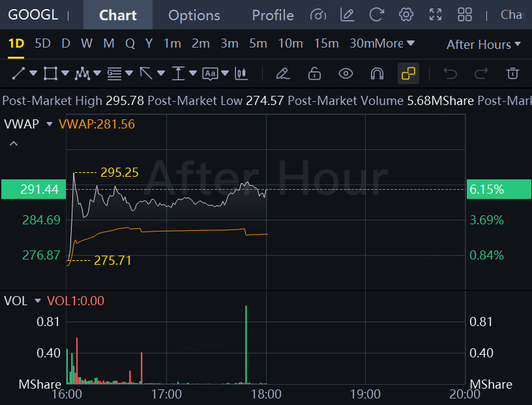Viewport: 532px width, 405px height.
Task: Toggle the magnet snap mode
Action: click(x=377, y=73)
